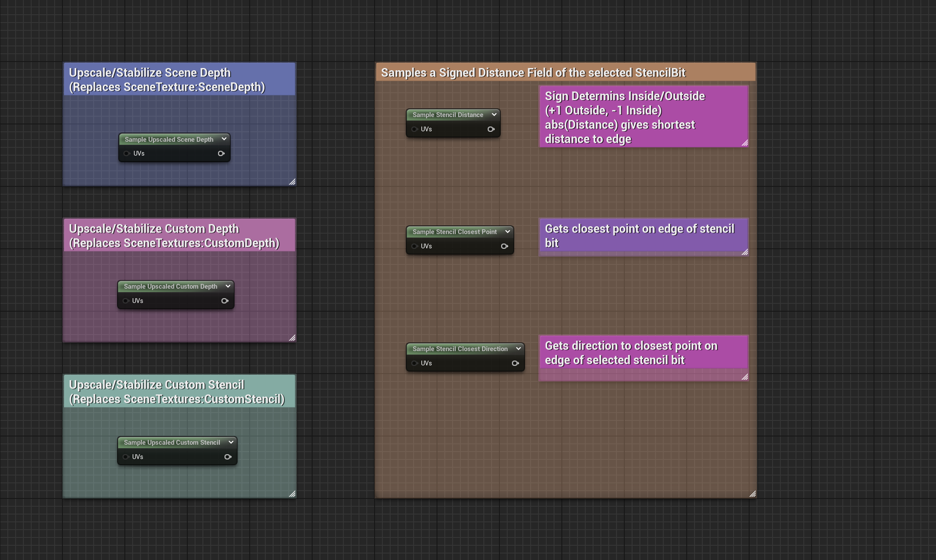Click UVs input pin on Sample Stencil Distance

coord(414,129)
